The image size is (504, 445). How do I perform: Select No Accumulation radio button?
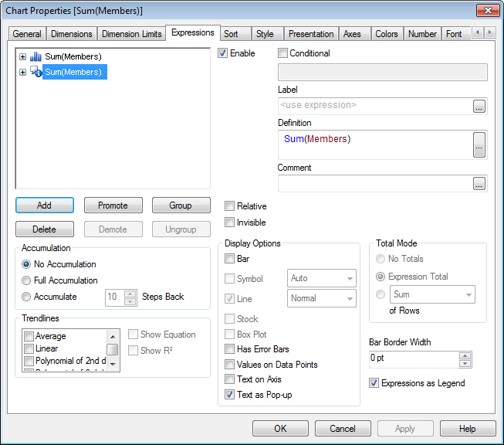26,264
